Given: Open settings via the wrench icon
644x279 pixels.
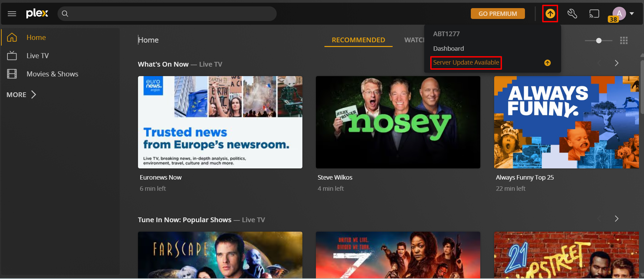Looking at the screenshot, I should pyautogui.click(x=572, y=14).
